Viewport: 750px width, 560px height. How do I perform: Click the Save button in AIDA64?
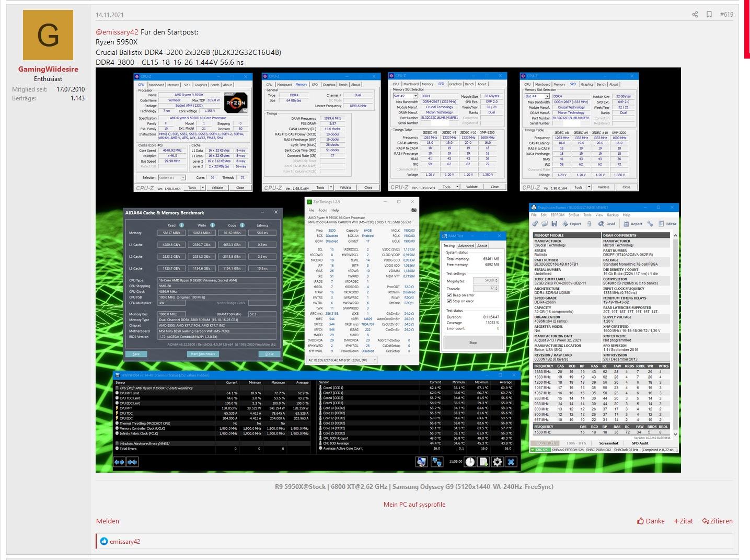click(x=136, y=354)
